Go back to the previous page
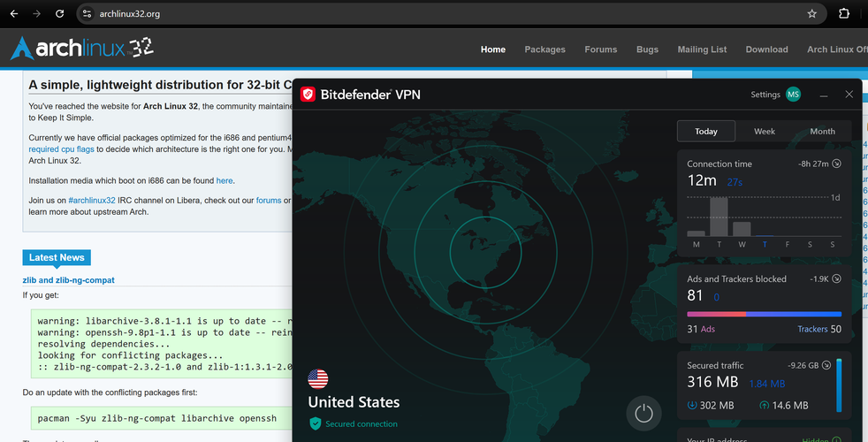 [x=14, y=14]
